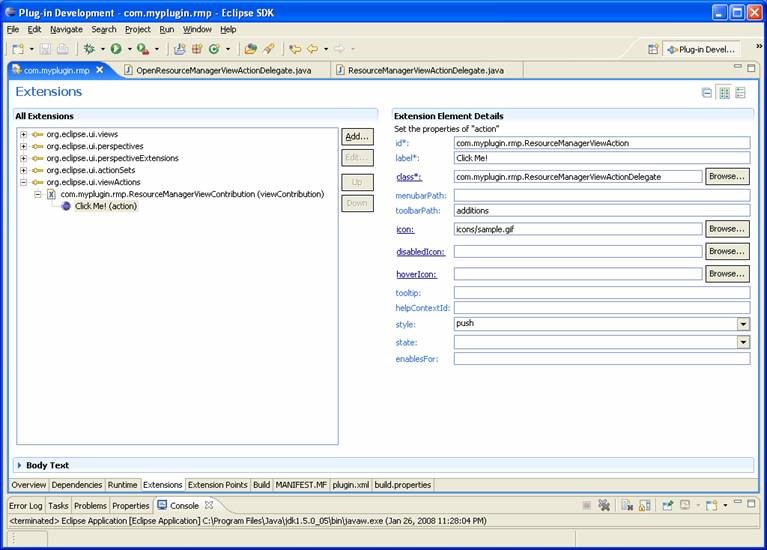Click the Clear Console icon
This screenshot has height=550, width=767.
[627, 505]
